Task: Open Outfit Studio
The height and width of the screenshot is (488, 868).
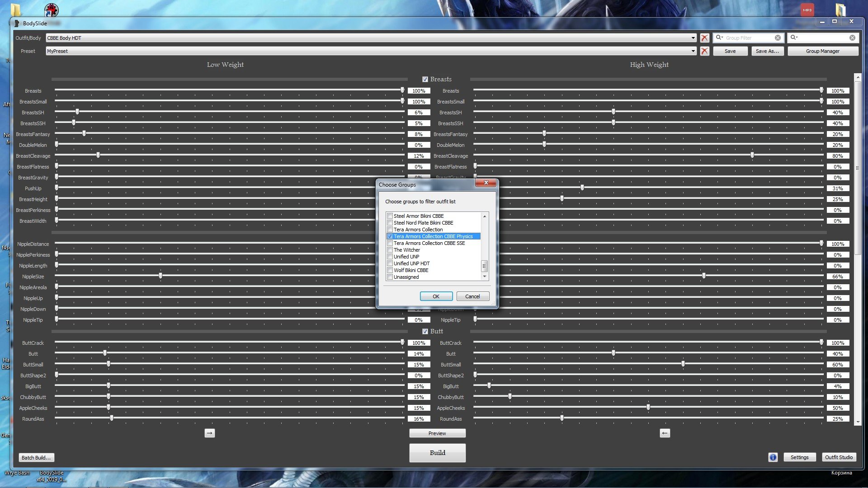Action: pos(839,457)
